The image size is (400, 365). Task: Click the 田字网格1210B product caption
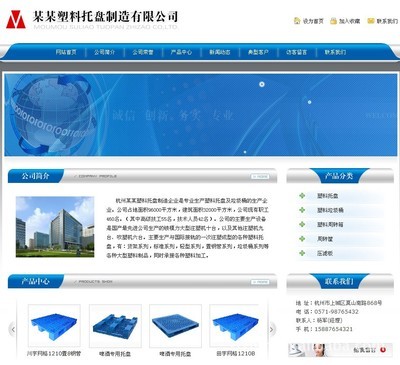(236, 353)
